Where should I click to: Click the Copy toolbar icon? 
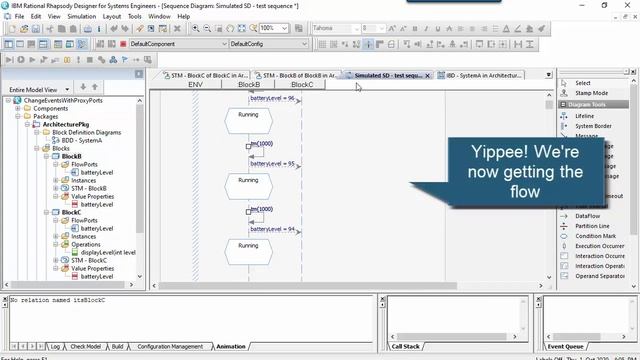tap(61, 29)
